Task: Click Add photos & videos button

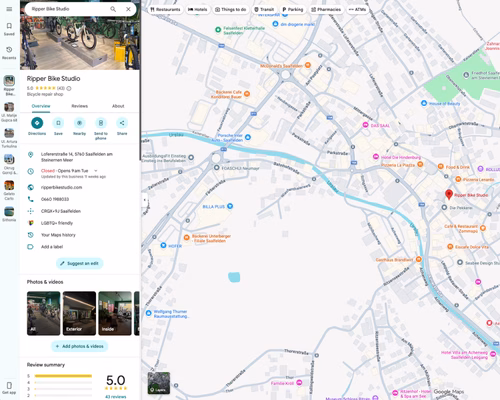Action: [80, 346]
